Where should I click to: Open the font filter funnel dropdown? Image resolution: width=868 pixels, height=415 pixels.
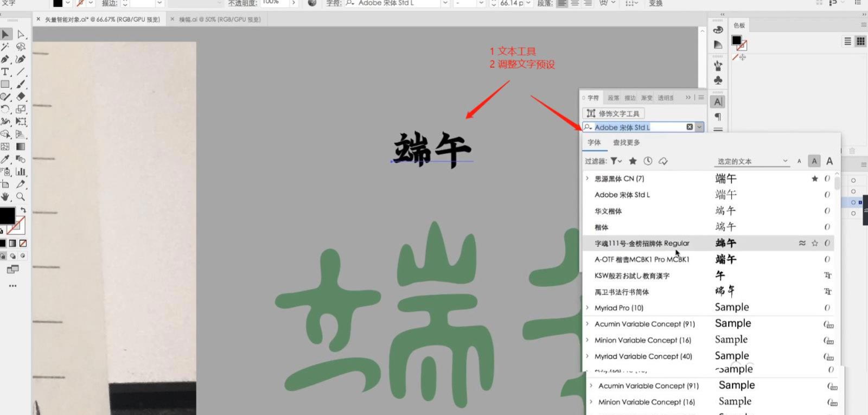616,161
